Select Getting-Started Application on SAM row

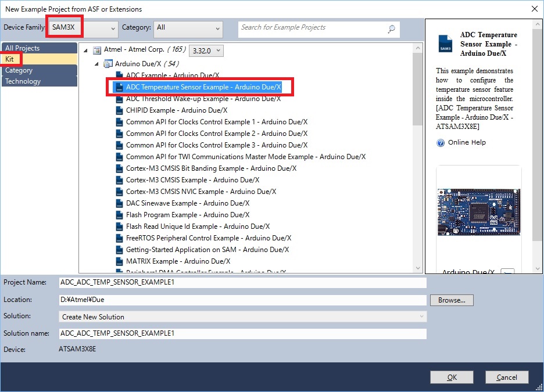point(207,250)
